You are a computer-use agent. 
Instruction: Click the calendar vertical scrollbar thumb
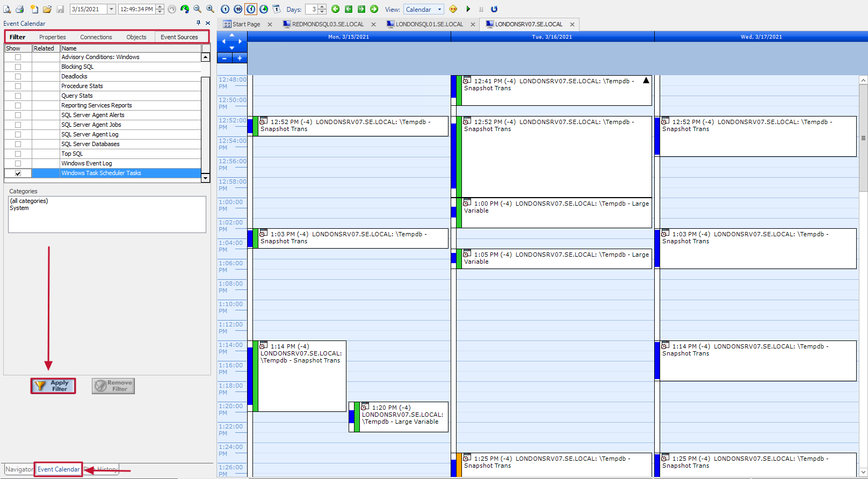pyautogui.click(x=863, y=138)
